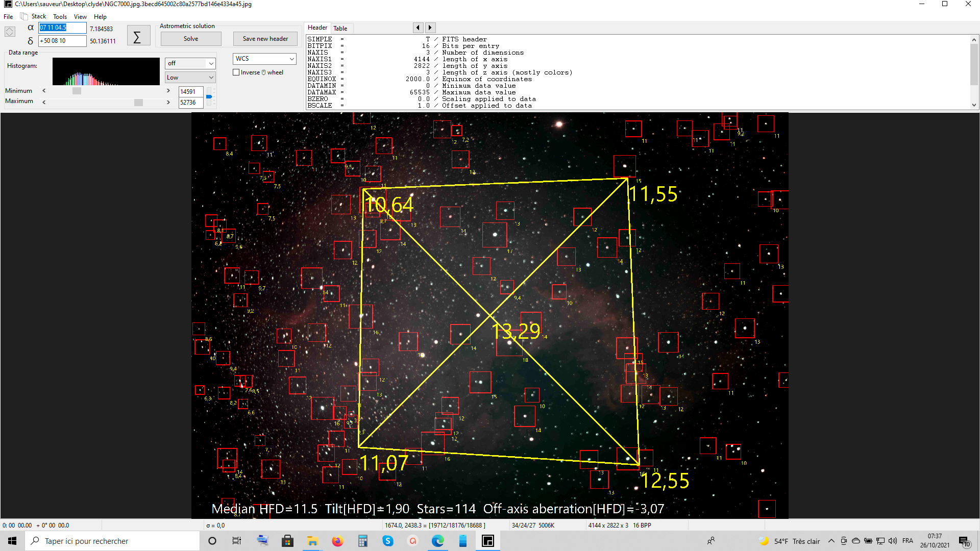This screenshot has height=551, width=980.
Task: Open the Skype taskbar icon
Action: click(x=388, y=541)
